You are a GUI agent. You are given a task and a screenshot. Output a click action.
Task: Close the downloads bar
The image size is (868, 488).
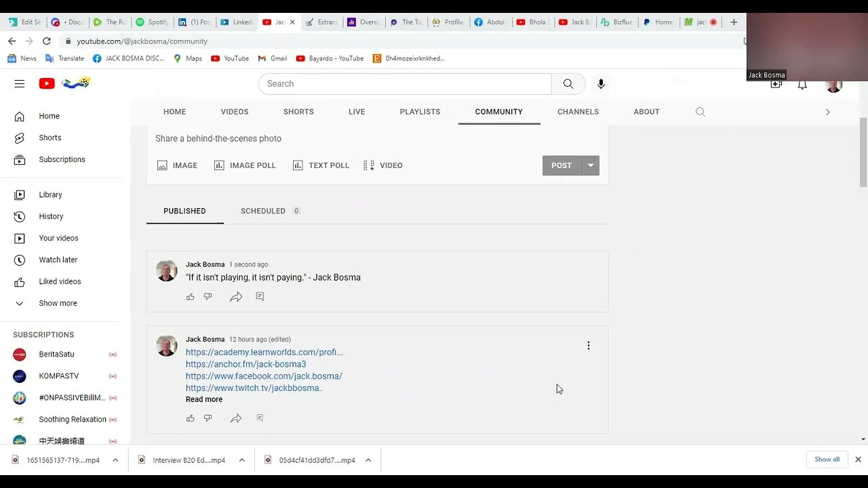(x=858, y=460)
